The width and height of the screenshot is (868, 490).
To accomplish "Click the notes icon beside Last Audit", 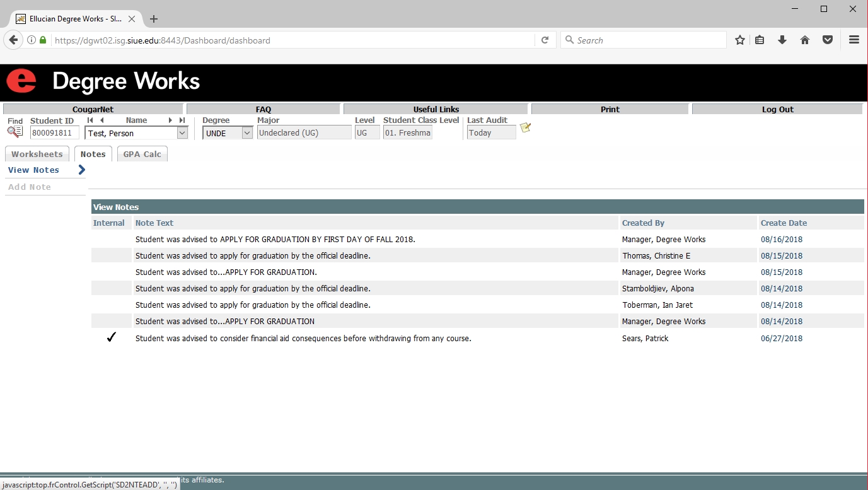I will pyautogui.click(x=525, y=128).
